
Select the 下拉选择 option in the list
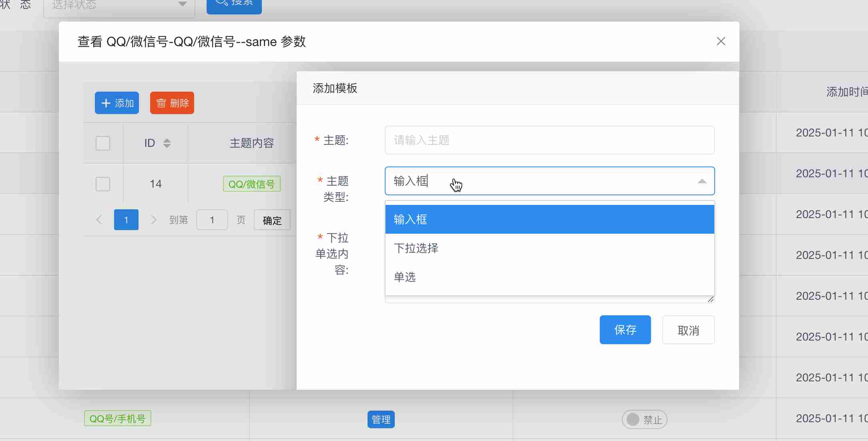pyautogui.click(x=416, y=248)
